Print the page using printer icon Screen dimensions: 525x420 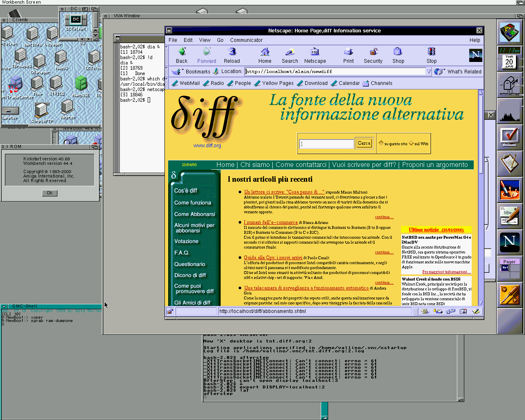pyautogui.click(x=348, y=52)
